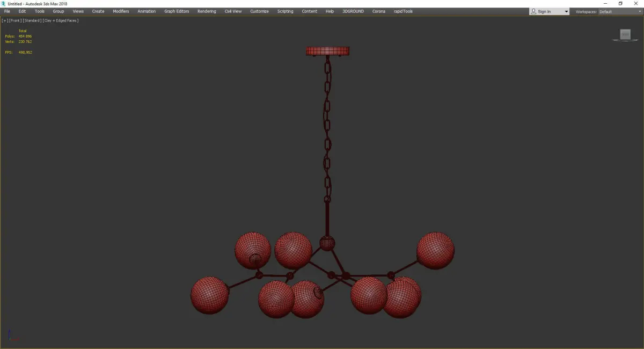Expand the Sign In dropdown arrow

(x=566, y=11)
